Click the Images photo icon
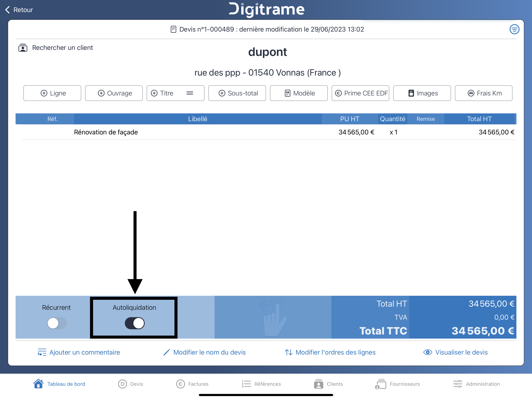 tap(411, 93)
